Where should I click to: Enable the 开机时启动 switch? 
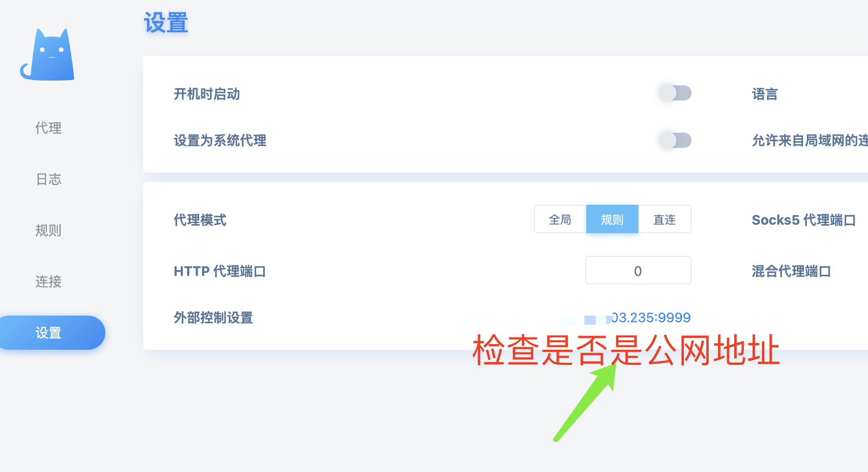[x=675, y=93]
